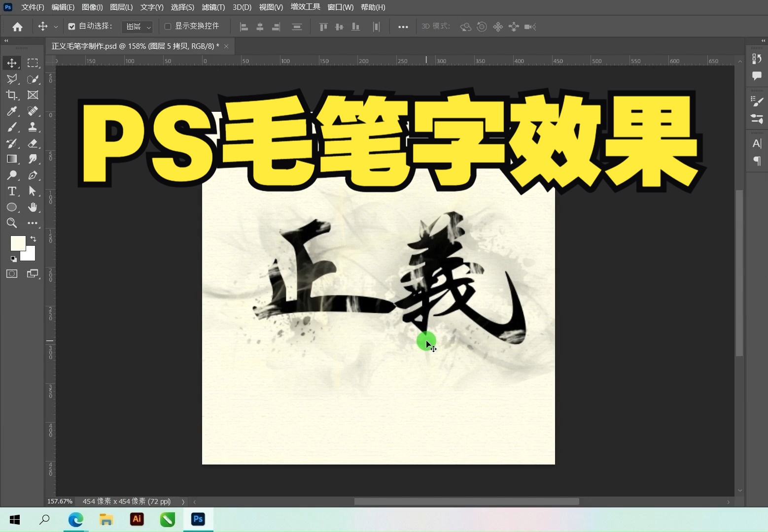Select the Smudge tool
Image resolution: width=768 pixels, height=532 pixels.
[x=33, y=159]
